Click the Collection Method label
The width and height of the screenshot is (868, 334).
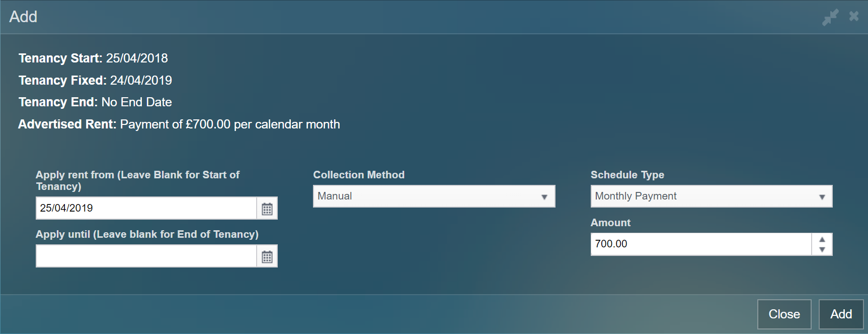(x=359, y=175)
